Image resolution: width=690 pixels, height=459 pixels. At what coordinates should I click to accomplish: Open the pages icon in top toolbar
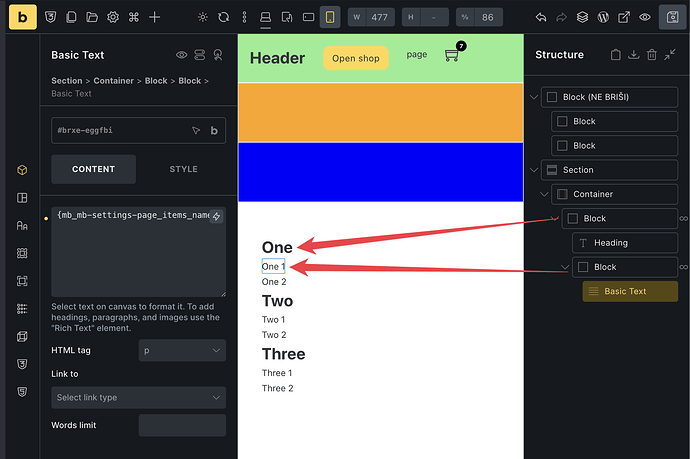pyautogui.click(x=71, y=17)
